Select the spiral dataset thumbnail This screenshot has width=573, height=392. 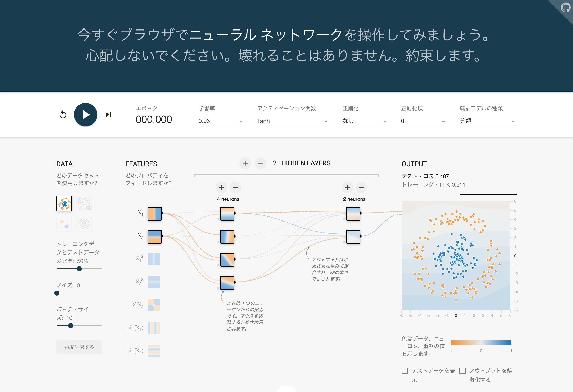coord(85,223)
